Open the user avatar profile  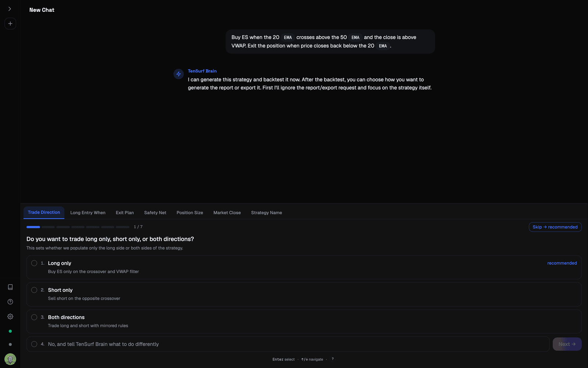pyautogui.click(x=10, y=359)
